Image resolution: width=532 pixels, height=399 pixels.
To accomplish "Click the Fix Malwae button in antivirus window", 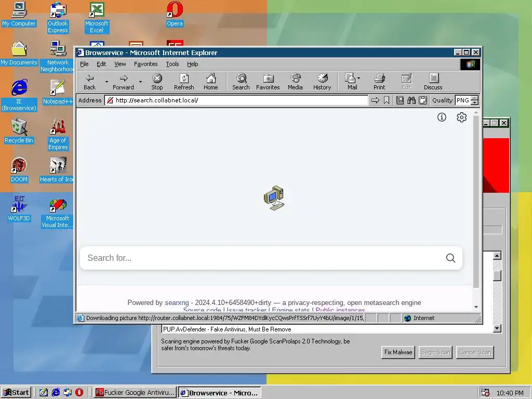I will pyautogui.click(x=398, y=352).
